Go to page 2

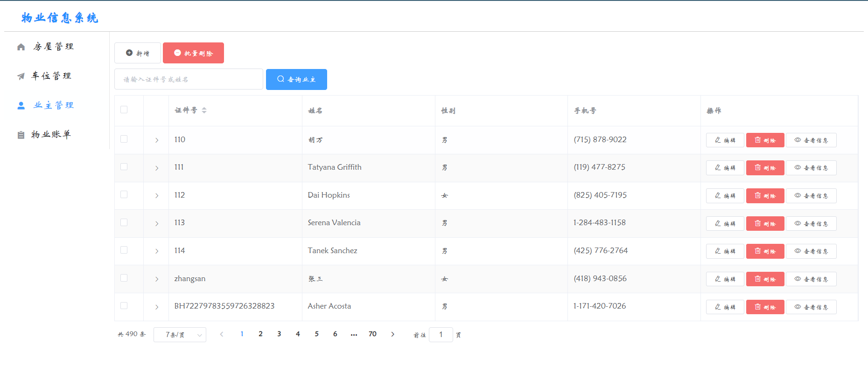tap(260, 334)
